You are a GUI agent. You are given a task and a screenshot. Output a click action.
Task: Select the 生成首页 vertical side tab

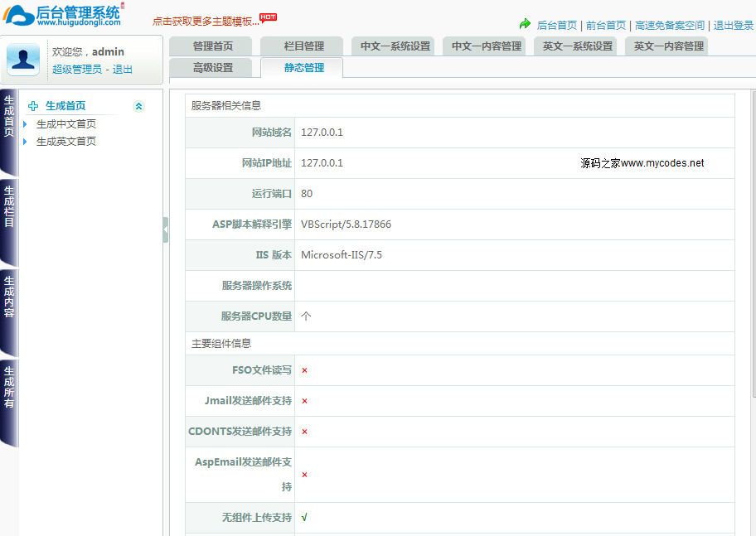(x=9, y=132)
